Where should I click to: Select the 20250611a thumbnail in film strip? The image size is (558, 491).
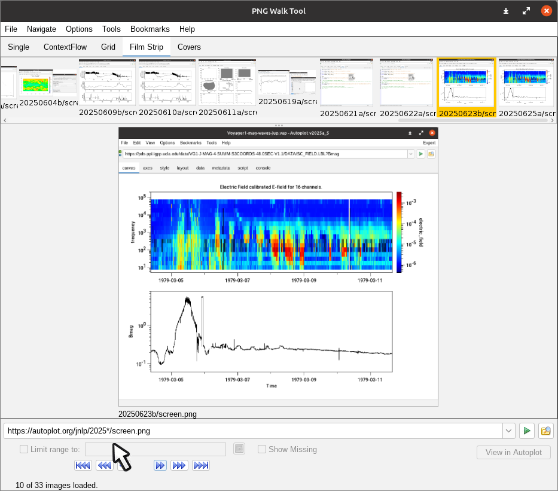(227, 87)
